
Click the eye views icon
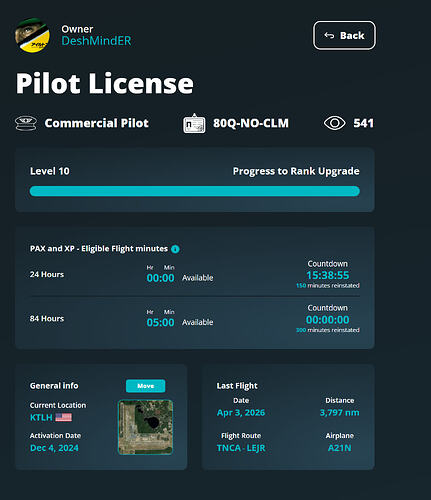(335, 123)
